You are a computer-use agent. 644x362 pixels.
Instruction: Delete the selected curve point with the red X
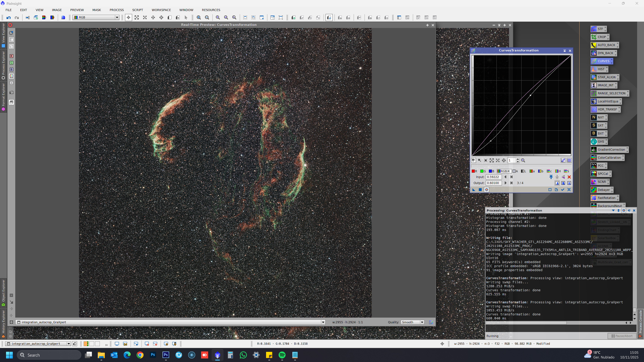(569, 177)
